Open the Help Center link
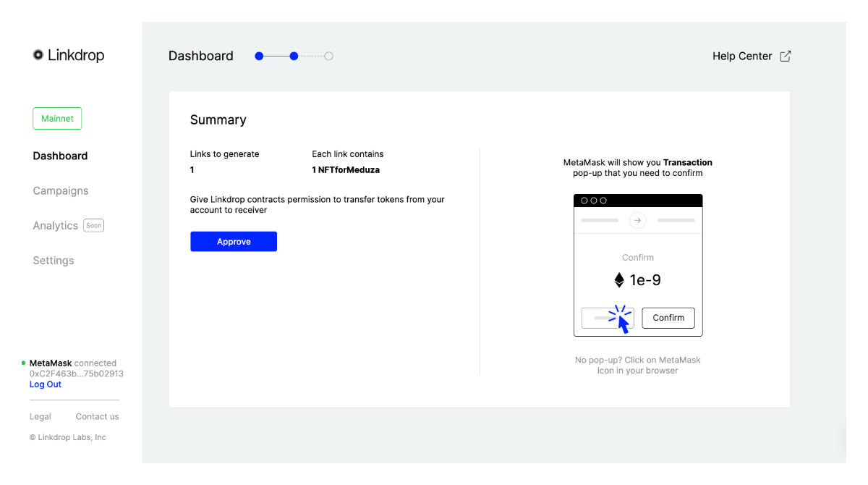 pos(742,56)
